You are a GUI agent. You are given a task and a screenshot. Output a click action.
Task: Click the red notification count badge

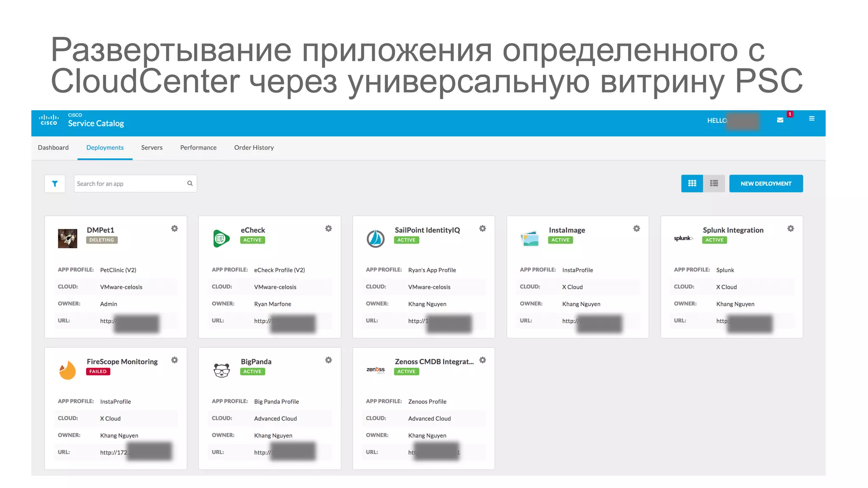pos(790,114)
